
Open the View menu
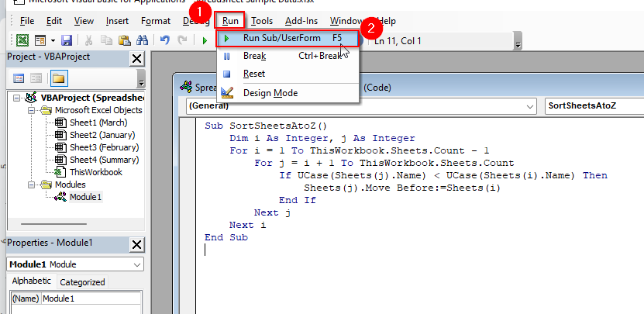pyautogui.click(x=84, y=21)
